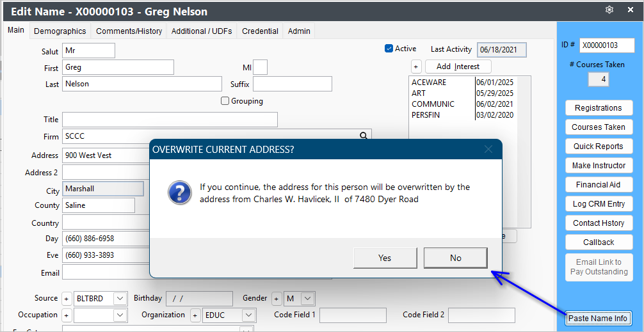Click the Callback button
The height and width of the screenshot is (332, 644).
(x=599, y=242)
